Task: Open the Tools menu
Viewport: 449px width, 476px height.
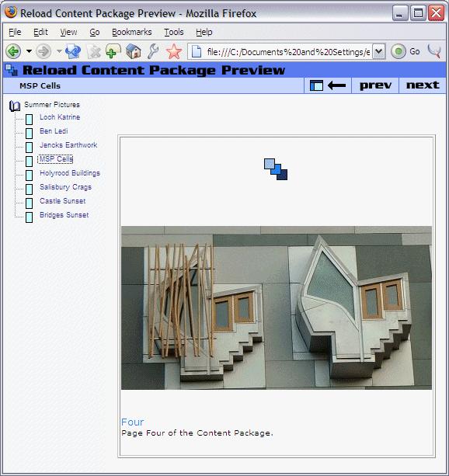Action: (x=174, y=32)
